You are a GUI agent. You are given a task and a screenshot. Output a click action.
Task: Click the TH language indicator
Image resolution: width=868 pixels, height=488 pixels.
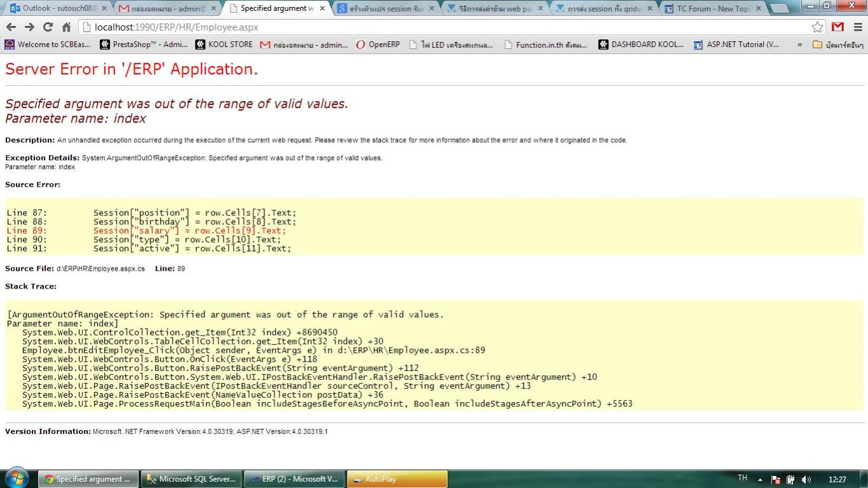pos(742,478)
